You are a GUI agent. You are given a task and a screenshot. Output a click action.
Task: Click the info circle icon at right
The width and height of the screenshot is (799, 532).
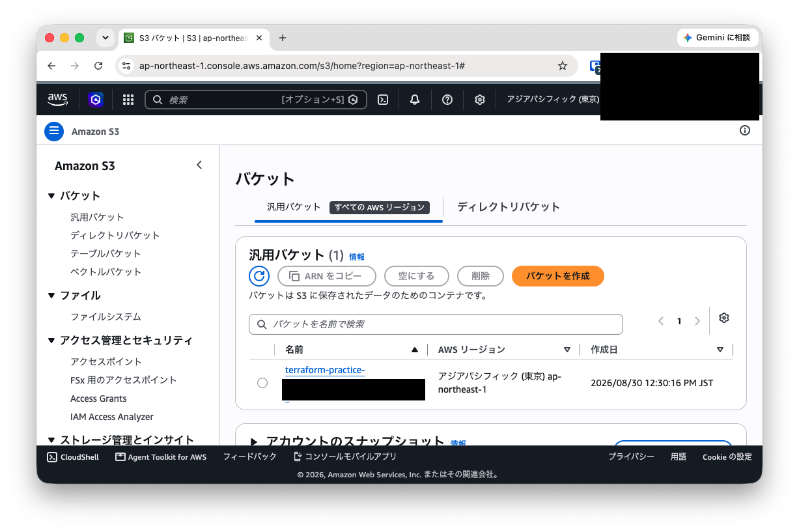(x=745, y=130)
